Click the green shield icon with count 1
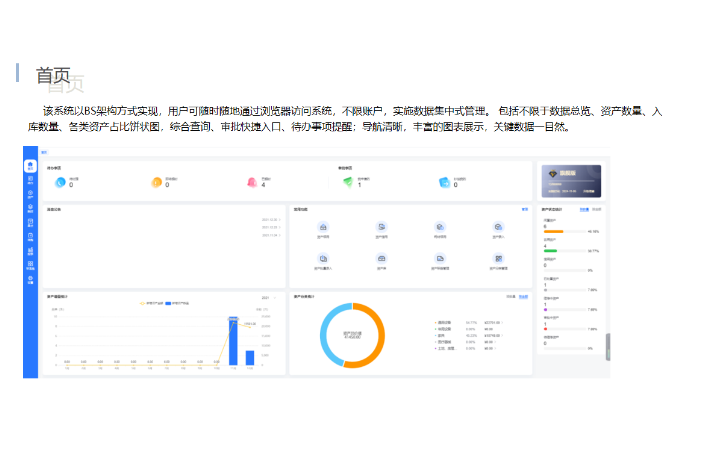This screenshot has width=720, height=450. coord(348,182)
